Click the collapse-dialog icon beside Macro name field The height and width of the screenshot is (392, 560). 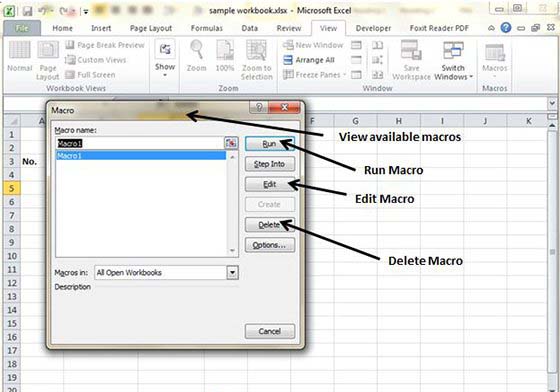[231, 143]
